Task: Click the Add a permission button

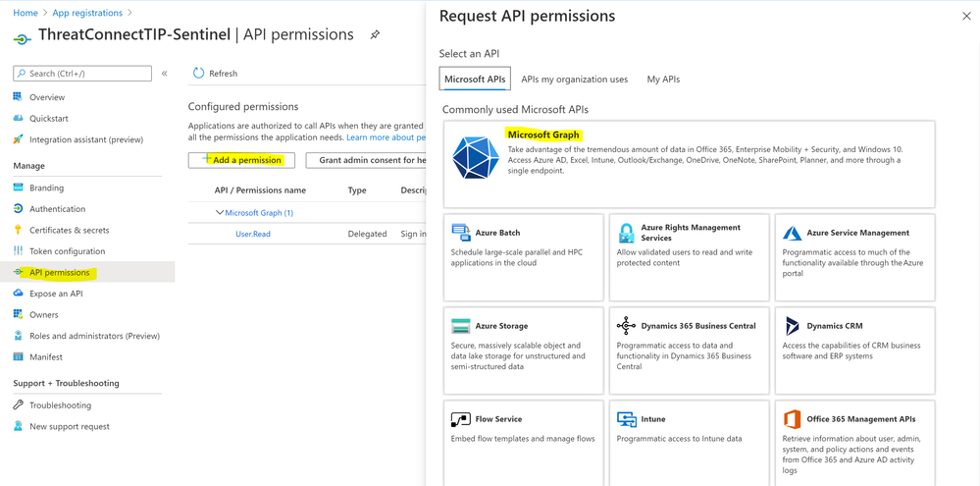Action: (x=242, y=160)
